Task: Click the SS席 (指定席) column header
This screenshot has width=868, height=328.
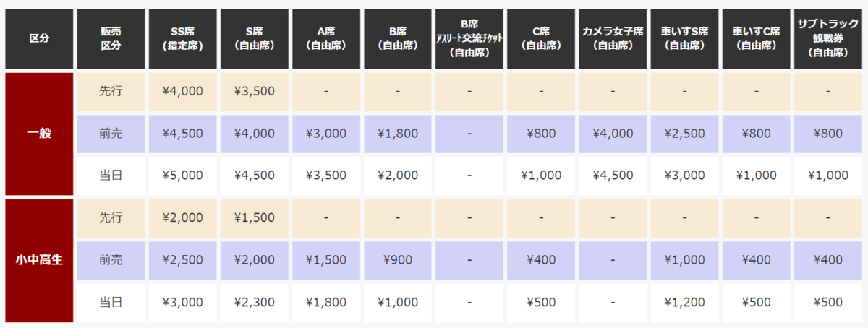Action: coord(182,38)
